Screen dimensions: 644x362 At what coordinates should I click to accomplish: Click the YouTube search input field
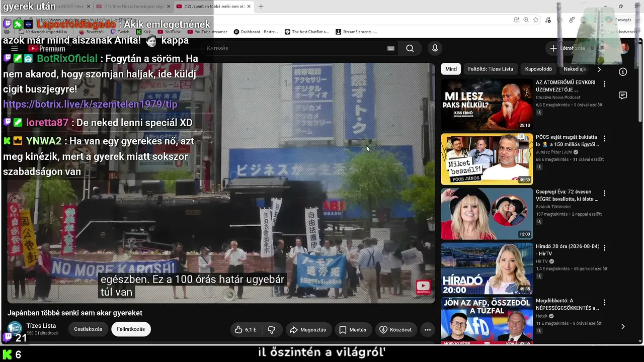294,48
